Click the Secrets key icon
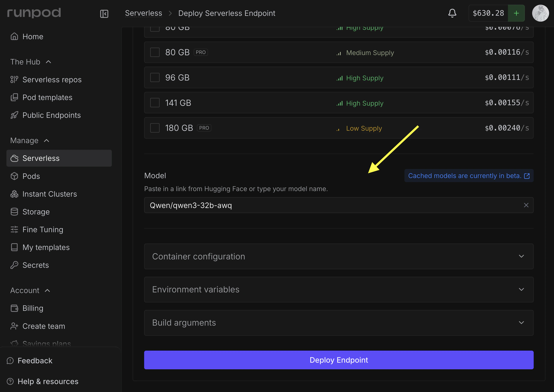The image size is (554, 392). pyautogui.click(x=14, y=265)
